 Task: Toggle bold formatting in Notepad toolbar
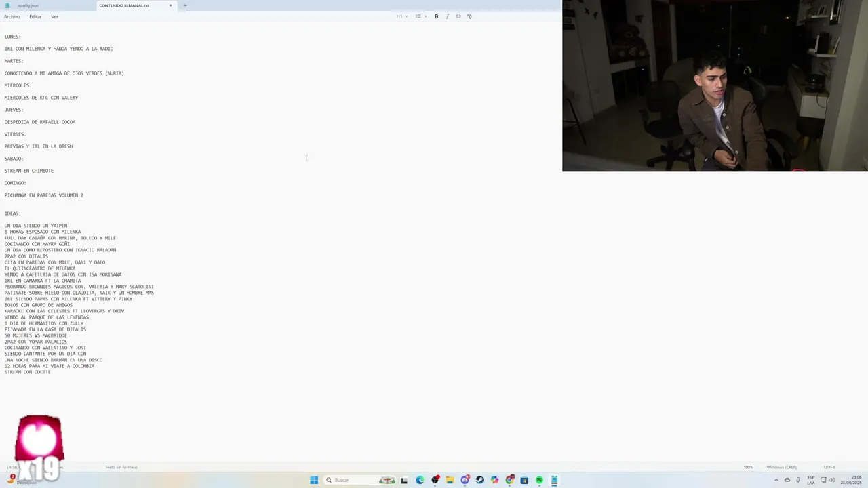pos(436,16)
